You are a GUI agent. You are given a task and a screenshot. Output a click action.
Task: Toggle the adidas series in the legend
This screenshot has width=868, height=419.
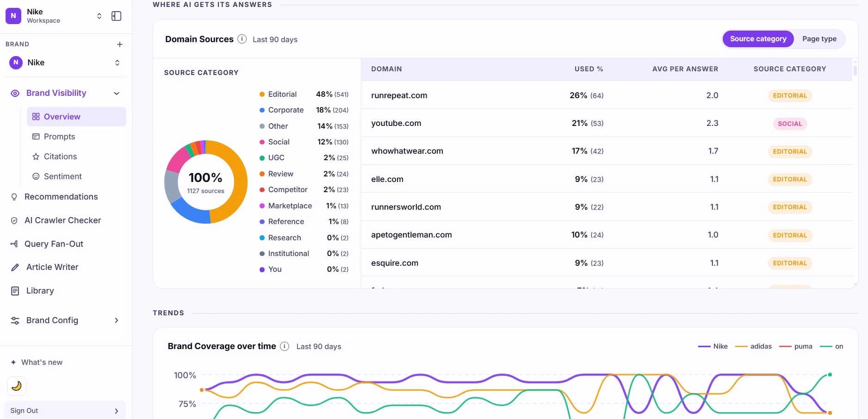click(x=753, y=346)
